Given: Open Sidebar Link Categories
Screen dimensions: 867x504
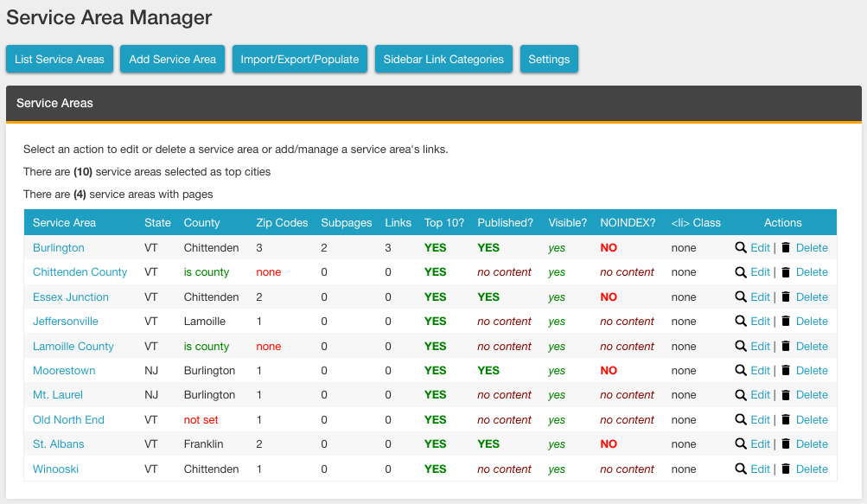Looking at the screenshot, I should [x=443, y=60].
